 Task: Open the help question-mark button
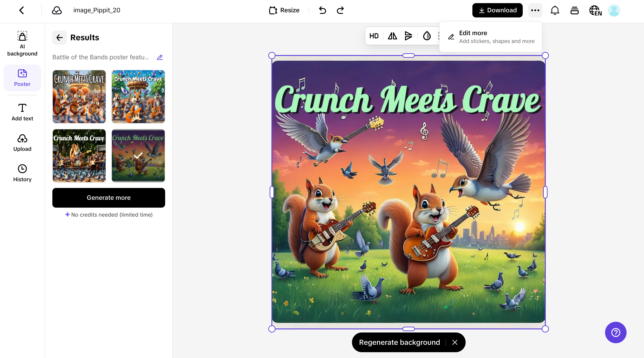pos(616,332)
